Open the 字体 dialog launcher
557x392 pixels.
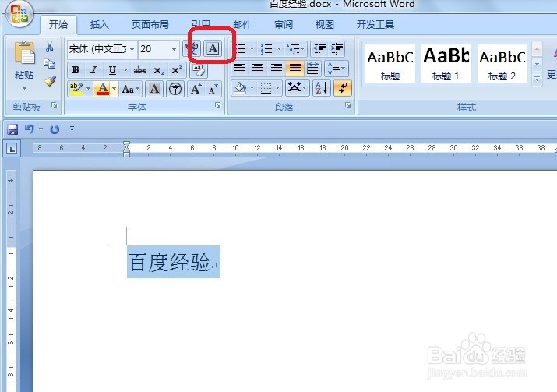218,105
